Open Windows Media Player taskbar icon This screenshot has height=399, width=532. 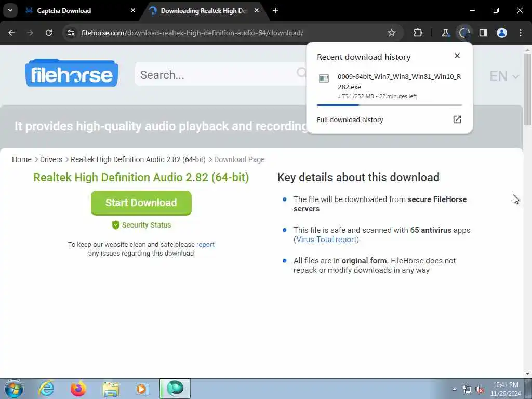click(x=142, y=389)
